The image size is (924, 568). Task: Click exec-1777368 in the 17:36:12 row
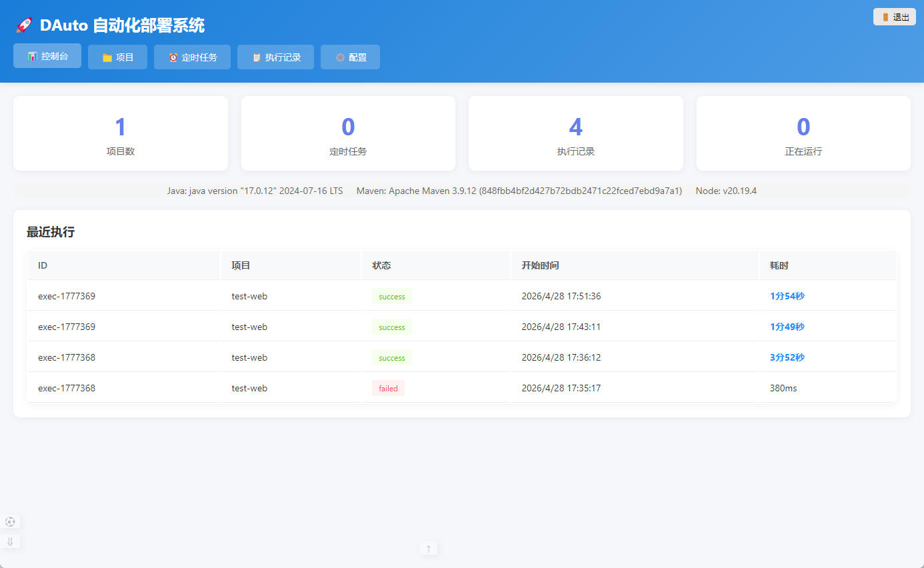coord(67,357)
